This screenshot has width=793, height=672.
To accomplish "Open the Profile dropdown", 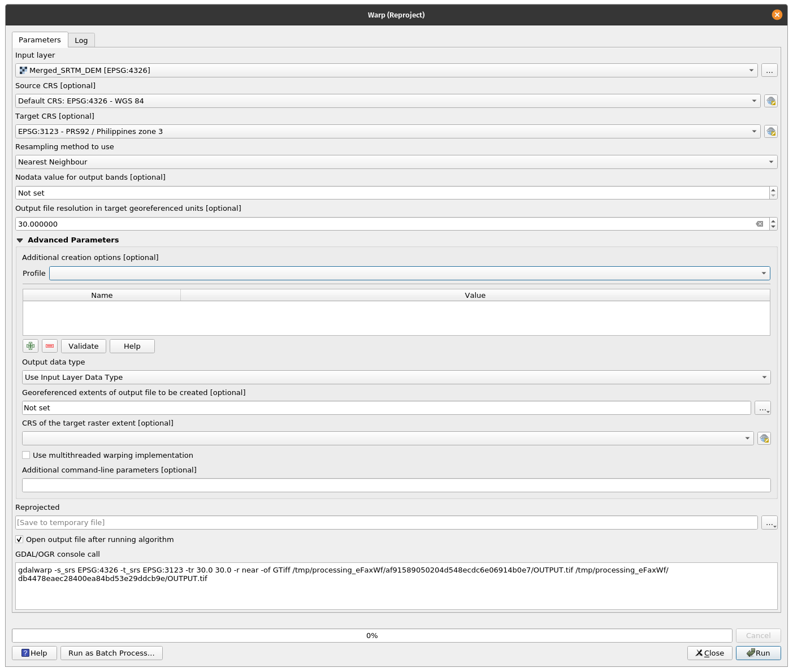I will pos(410,274).
